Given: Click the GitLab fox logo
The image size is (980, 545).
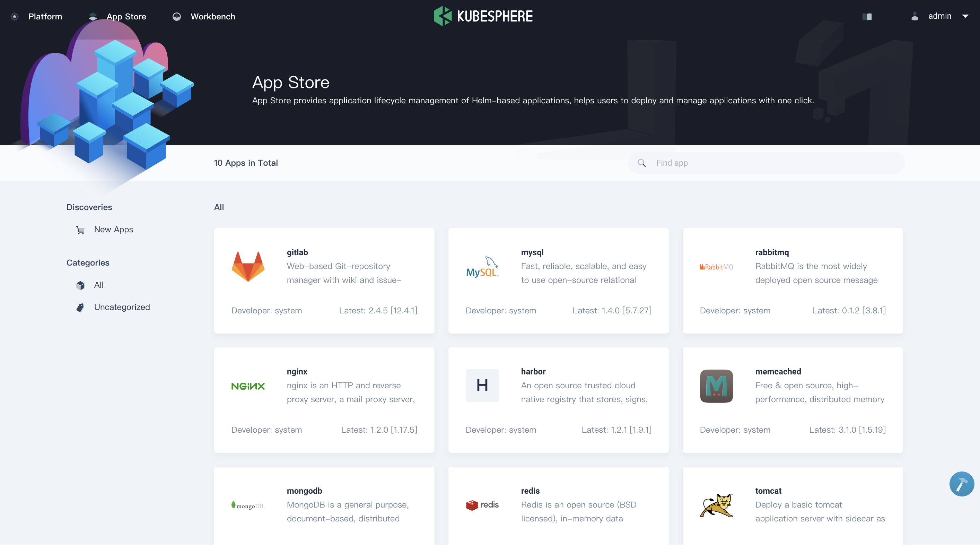Looking at the screenshot, I should click(x=248, y=266).
